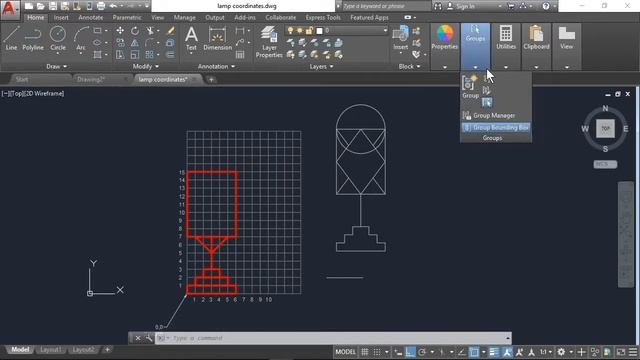Screen dimensions: 640x360
Task: Switch to Layout1 tab
Action: [51, 350]
